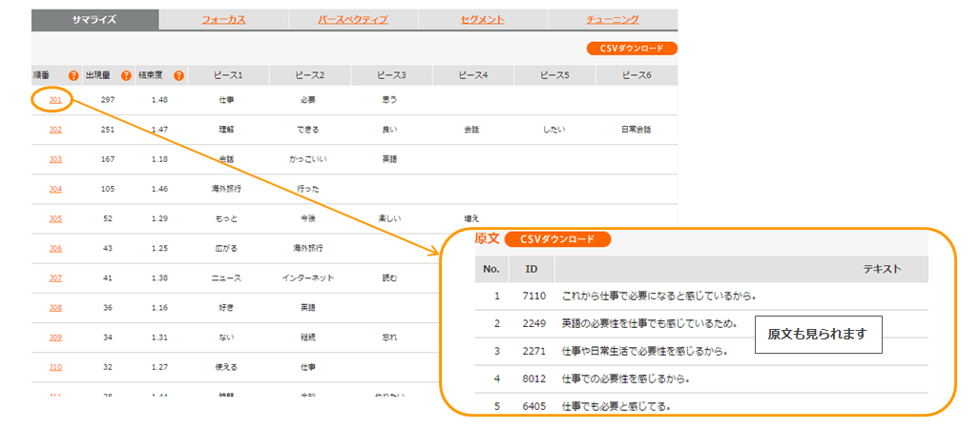Screen dimensions: 980x430
Task: Click the できる cell
Action: pos(308,129)
